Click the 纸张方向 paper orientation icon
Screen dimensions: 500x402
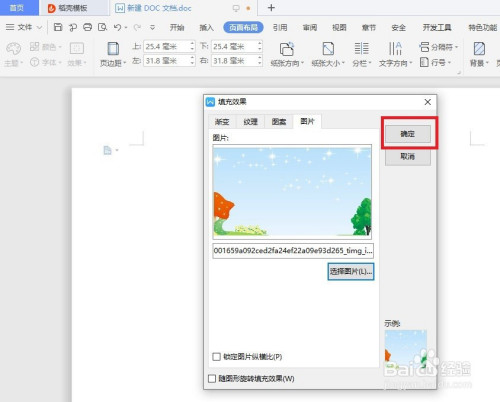(287, 49)
